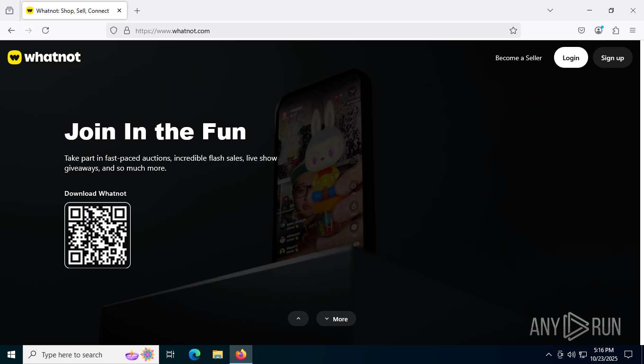Open Task View on the taskbar
Screen dimensions: 644x364
pyautogui.click(x=170, y=355)
